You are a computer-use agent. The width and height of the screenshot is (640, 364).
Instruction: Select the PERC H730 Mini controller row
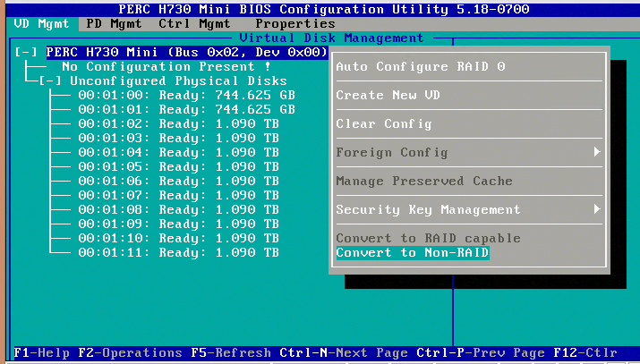(x=187, y=52)
